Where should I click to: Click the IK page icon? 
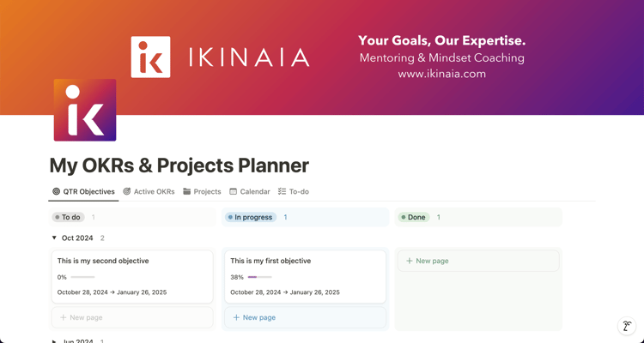(x=85, y=110)
